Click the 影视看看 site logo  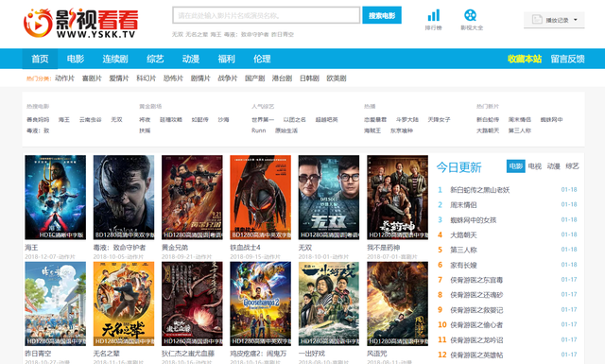coord(80,23)
